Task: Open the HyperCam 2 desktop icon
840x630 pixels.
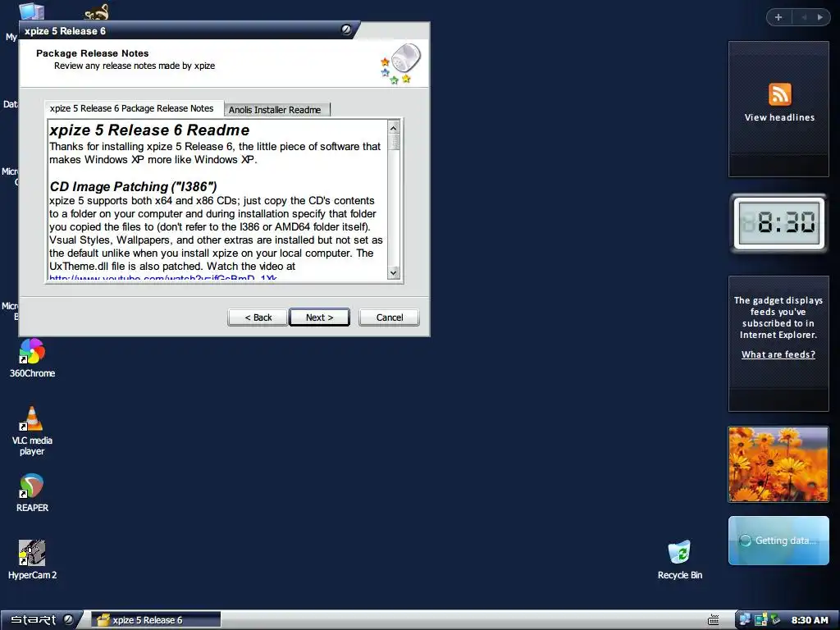Action: (x=32, y=559)
